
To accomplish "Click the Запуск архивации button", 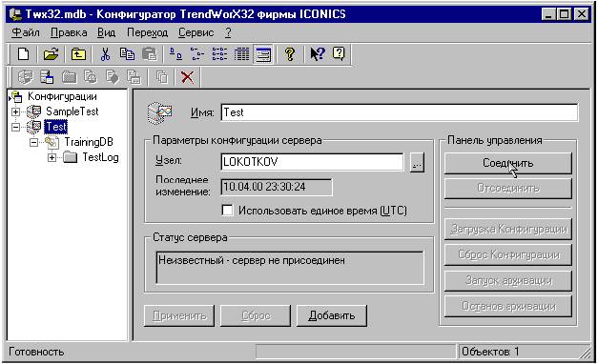I will (x=508, y=280).
